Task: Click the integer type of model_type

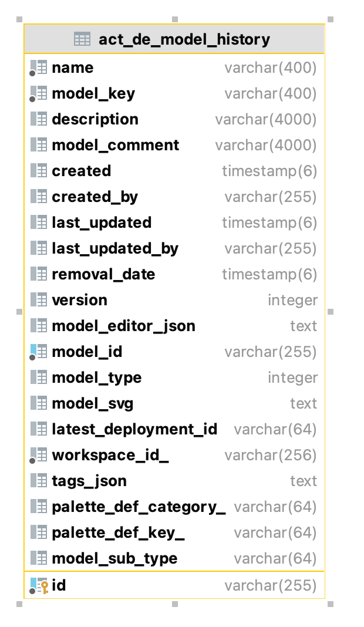Action: pyautogui.click(x=292, y=378)
